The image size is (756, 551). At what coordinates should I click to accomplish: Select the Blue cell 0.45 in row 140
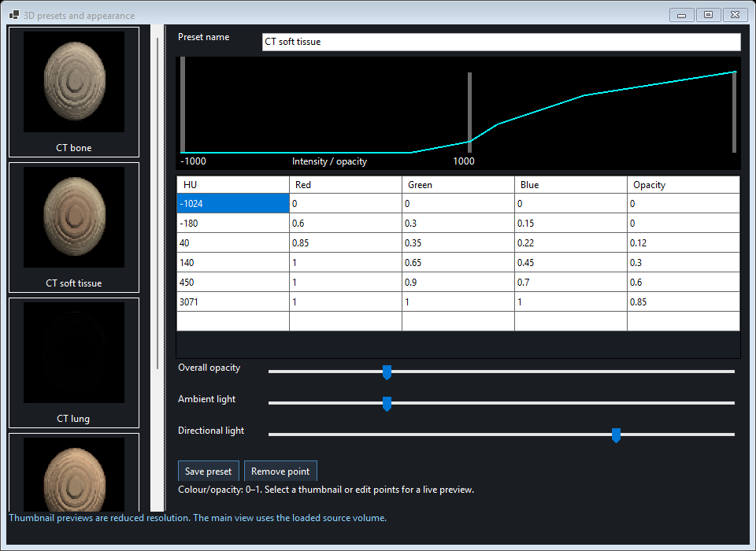pyautogui.click(x=571, y=263)
